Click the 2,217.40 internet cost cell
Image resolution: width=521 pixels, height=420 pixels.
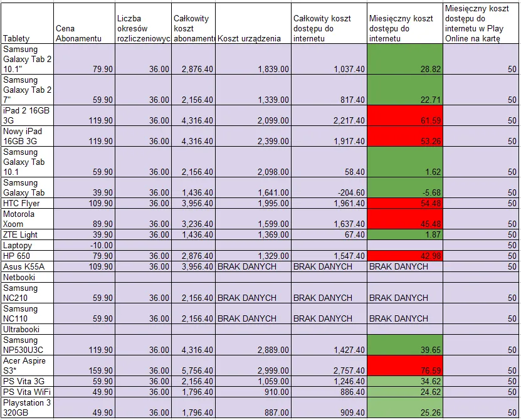pos(329,115)
